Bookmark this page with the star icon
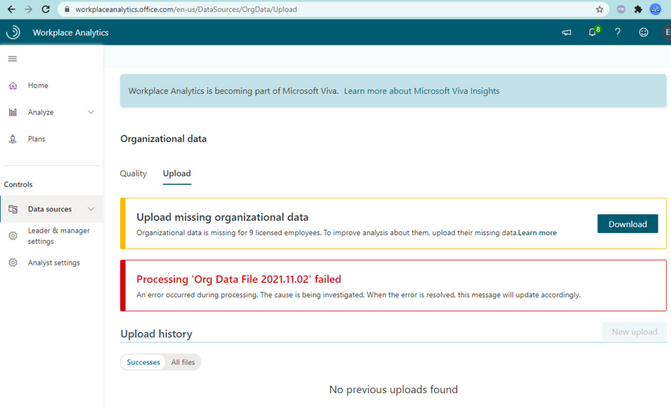 [600, 9]
